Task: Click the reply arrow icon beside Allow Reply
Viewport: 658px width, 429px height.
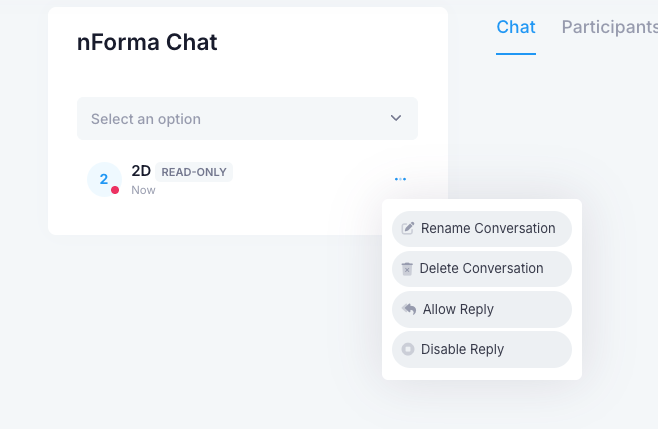Action: pyautogui.click(x=409, y=309)
